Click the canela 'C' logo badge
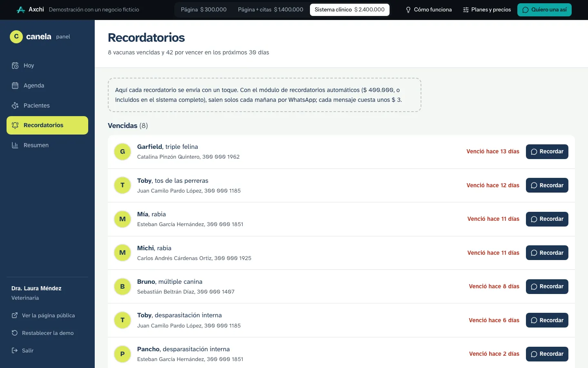Screen dimensions: 588x368 coord(16,36)
